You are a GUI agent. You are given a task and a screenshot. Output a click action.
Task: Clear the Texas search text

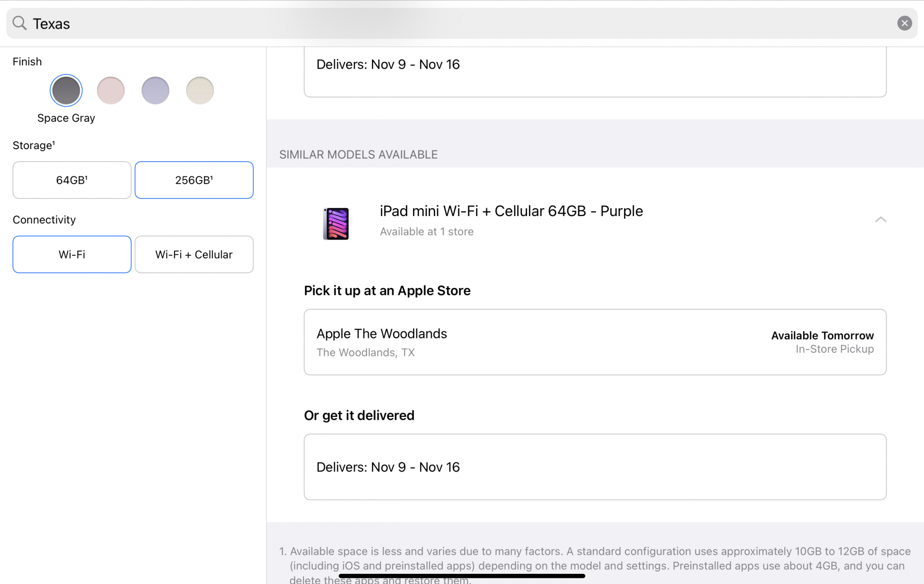point(904,23)
